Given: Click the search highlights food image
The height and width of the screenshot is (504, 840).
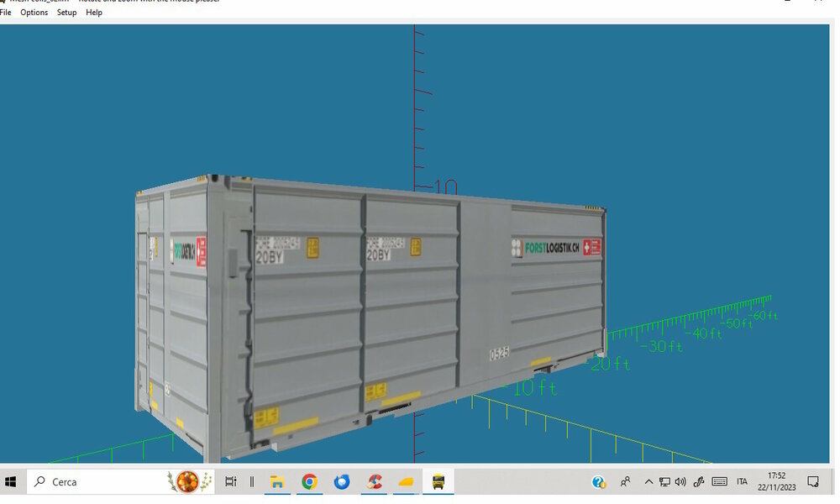Looking at the screenshot, I should [188, 482].
